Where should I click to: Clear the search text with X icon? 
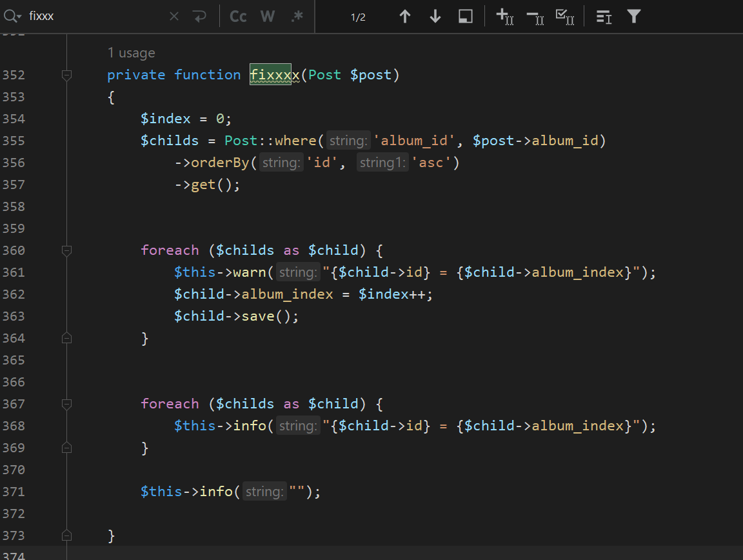(x=174, y=17)
